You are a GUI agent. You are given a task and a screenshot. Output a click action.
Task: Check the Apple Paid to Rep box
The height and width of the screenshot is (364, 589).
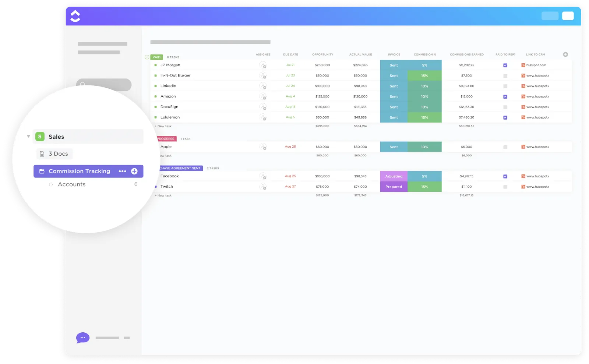pyautogui.click(x=505, y=147)
